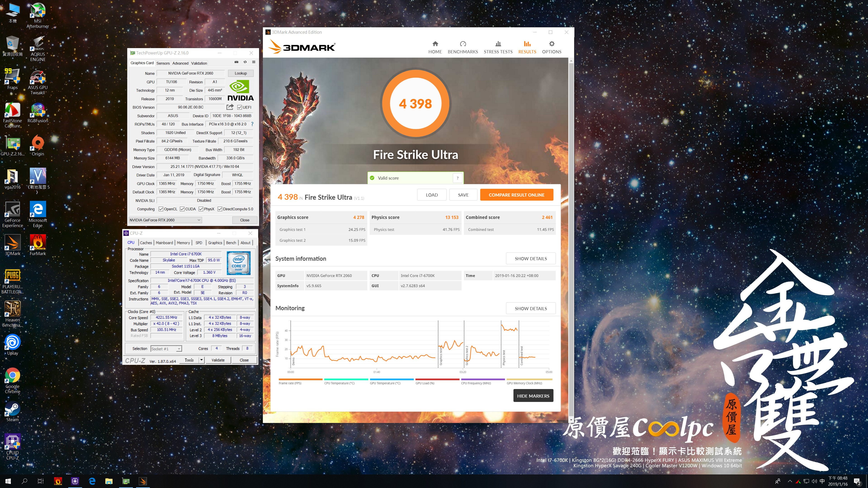Screen dimensions: 868x488
Task: Click the 3DMark vertical scrollbar
Action: coord(571,240)
